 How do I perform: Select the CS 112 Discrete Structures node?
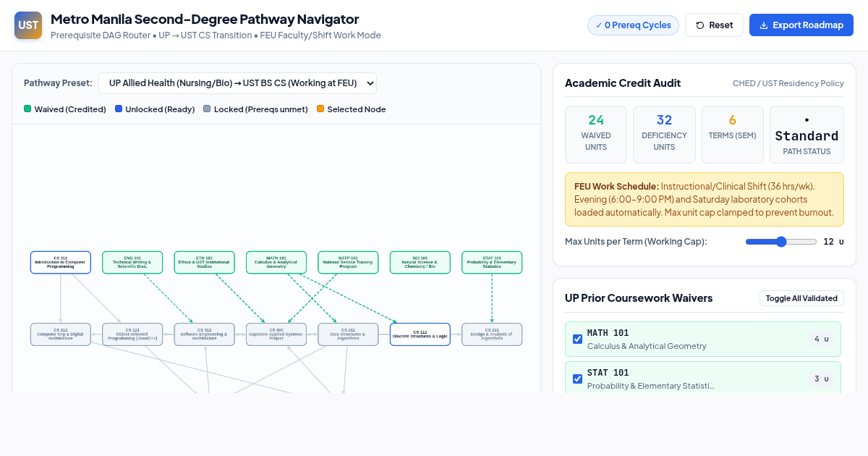(x=420, y=334)
